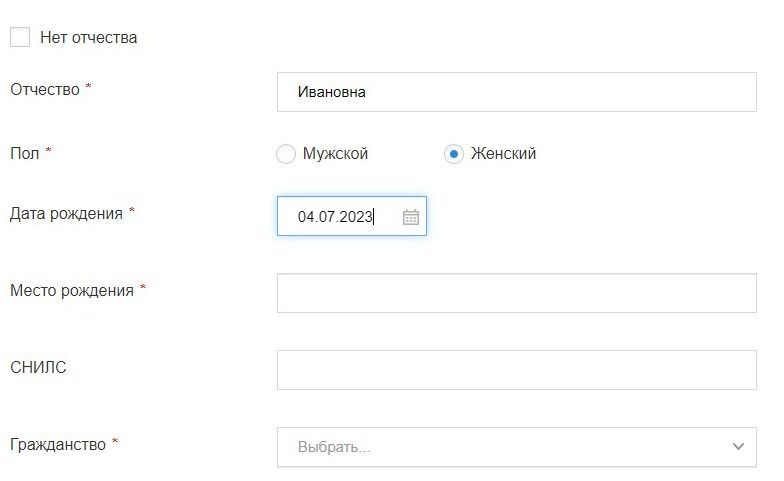Click the 'Нет отчества' checkbox label

[88, 38]
